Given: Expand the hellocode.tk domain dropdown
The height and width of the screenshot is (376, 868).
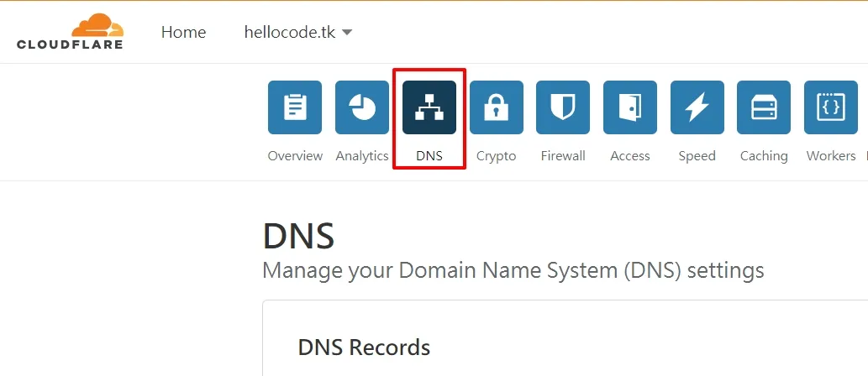Looking at the screenshot, I should coord(297,32).
